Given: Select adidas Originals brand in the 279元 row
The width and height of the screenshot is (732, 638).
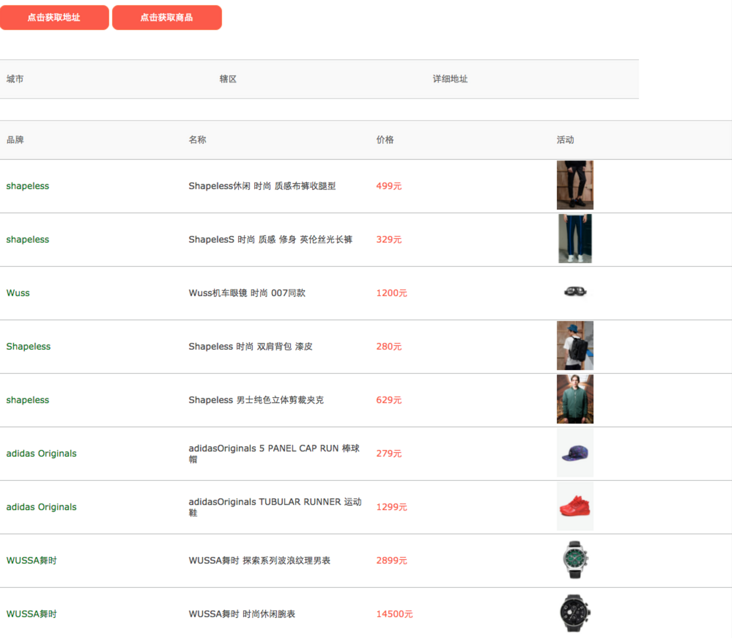Looking at the screenshot, I should point(41,454).
